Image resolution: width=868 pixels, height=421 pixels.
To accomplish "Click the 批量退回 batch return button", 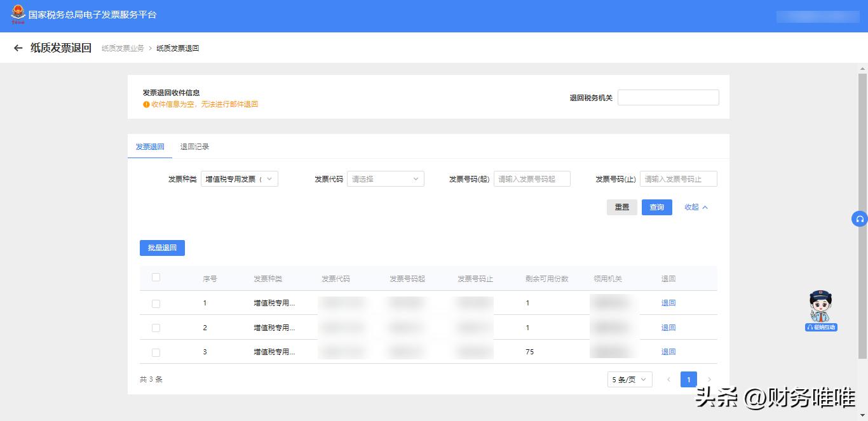I will click(162, 248).
